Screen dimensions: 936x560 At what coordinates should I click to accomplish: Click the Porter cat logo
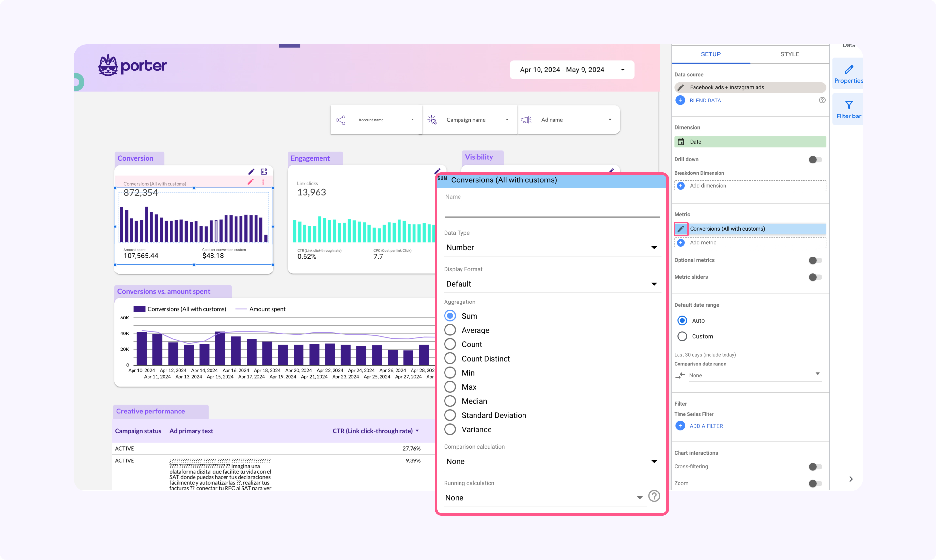(x=108, y=65)
